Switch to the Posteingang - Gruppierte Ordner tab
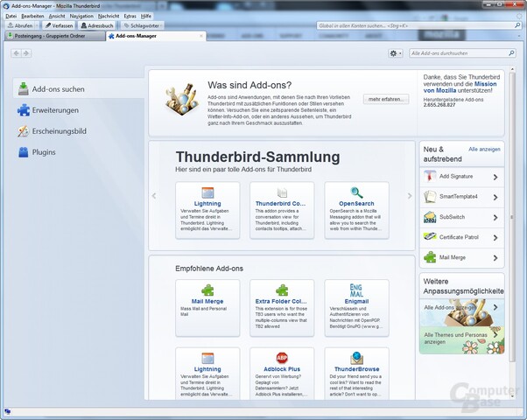This screenshot has height=420, width=527. pyautogui.click(x=54, y=36)
